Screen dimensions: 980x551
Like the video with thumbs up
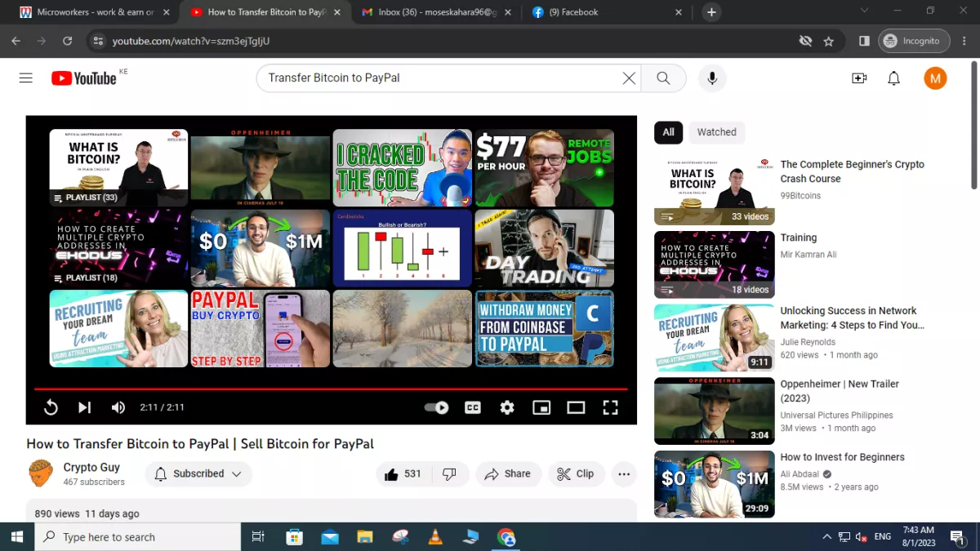pyautogui.click(x=403, y=473)
